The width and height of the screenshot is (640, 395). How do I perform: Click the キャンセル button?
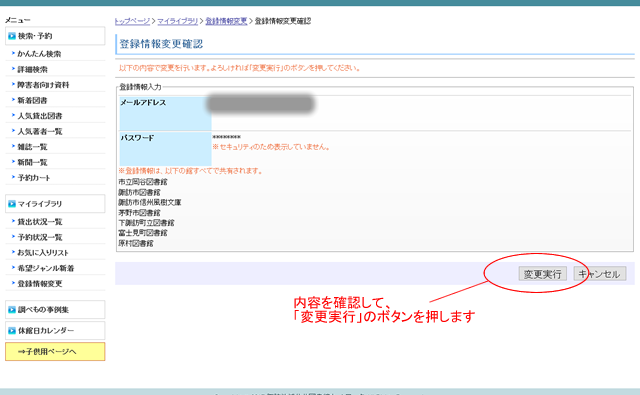click(x=600, y=274)
